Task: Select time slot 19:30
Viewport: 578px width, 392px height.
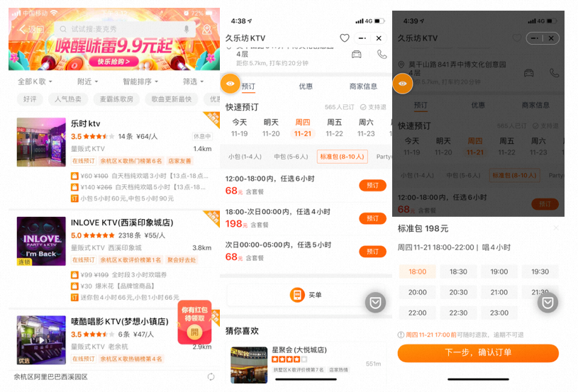Action: [x=540, y=271]
